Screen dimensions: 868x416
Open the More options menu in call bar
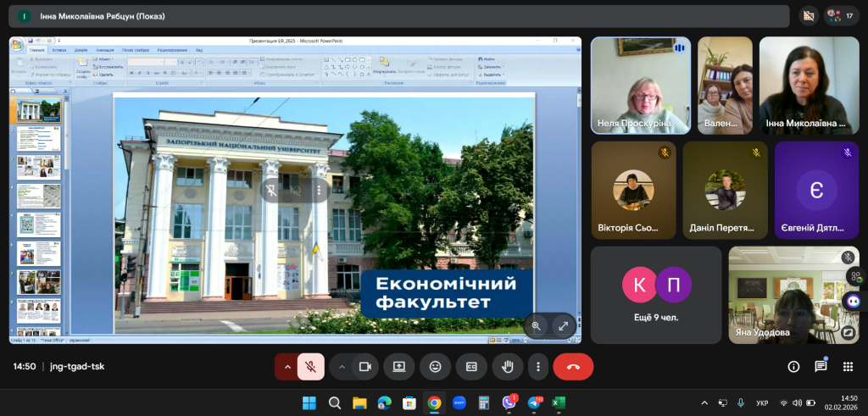click(x=538, y=366)
